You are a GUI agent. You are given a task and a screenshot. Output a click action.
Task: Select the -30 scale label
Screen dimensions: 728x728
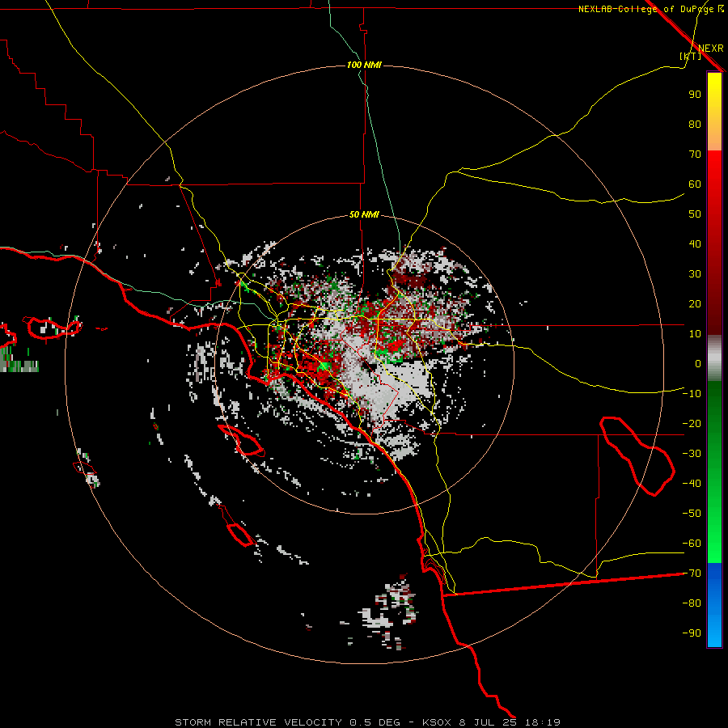(x=692, y=454)
